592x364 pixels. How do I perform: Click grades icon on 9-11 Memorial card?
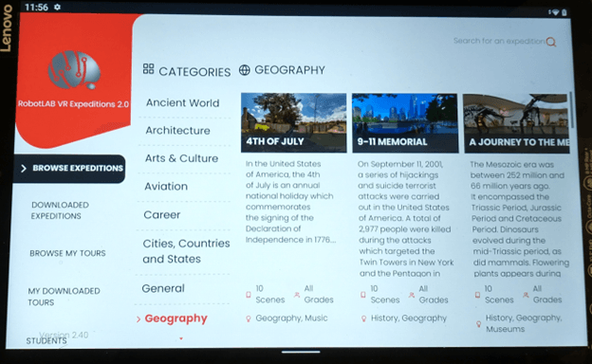pyautogui.click(x=412, y=295)
